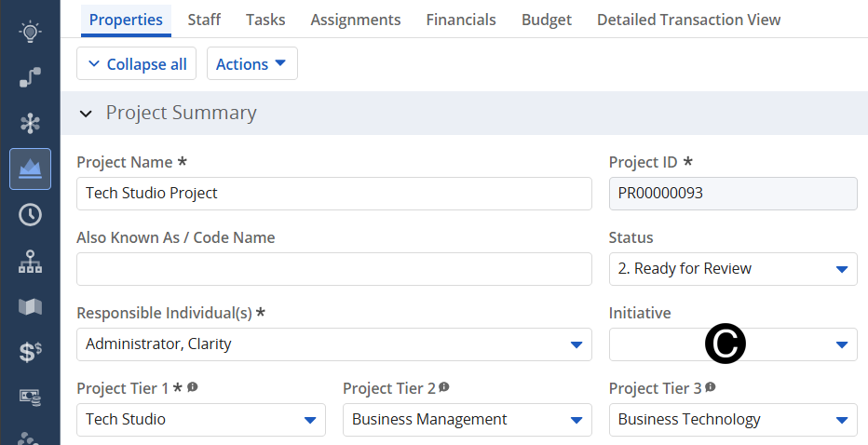Screen dimensions: 868x445
Task: Click the info icon beside Project Tier 2
Action: tap(444, 387)
